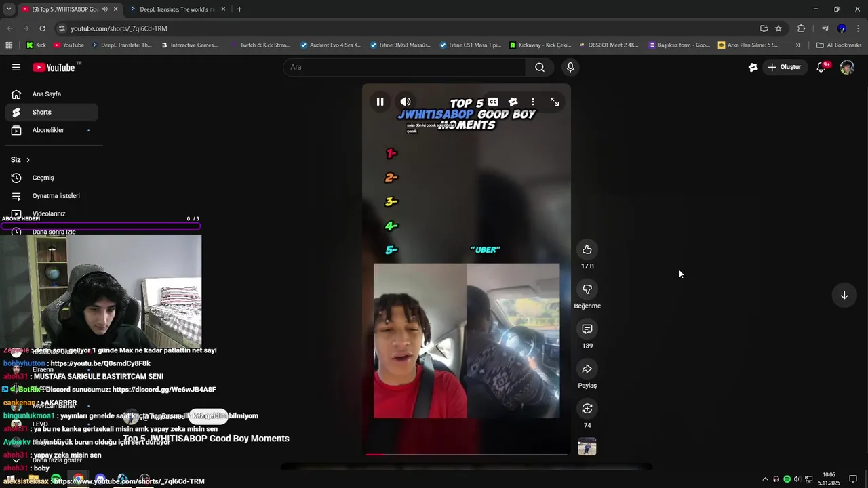Open the remix button showing 74
868x488 pixels.
click(x=587, y=409)
